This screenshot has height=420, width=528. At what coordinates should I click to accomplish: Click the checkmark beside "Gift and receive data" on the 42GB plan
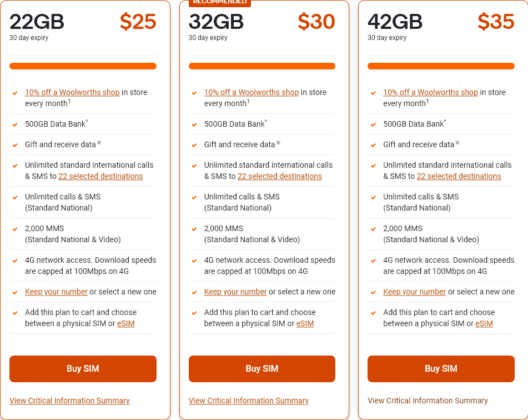point(373,144)
